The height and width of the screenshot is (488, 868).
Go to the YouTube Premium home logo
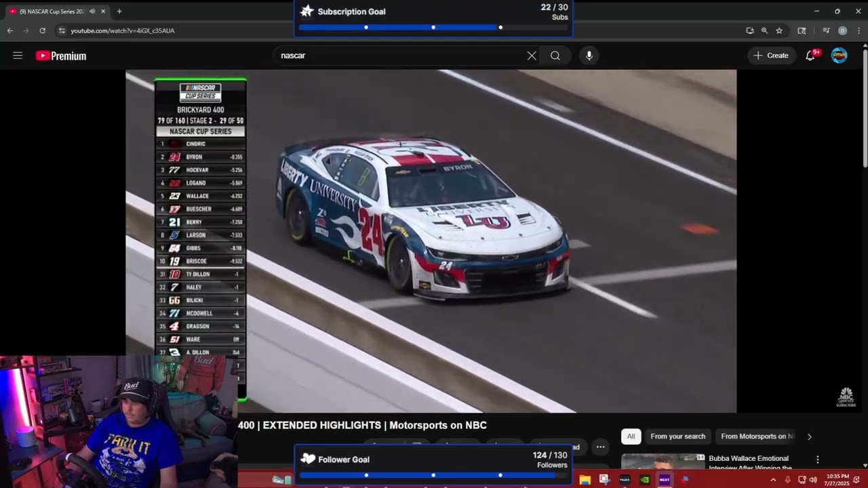tap(61, 56)
